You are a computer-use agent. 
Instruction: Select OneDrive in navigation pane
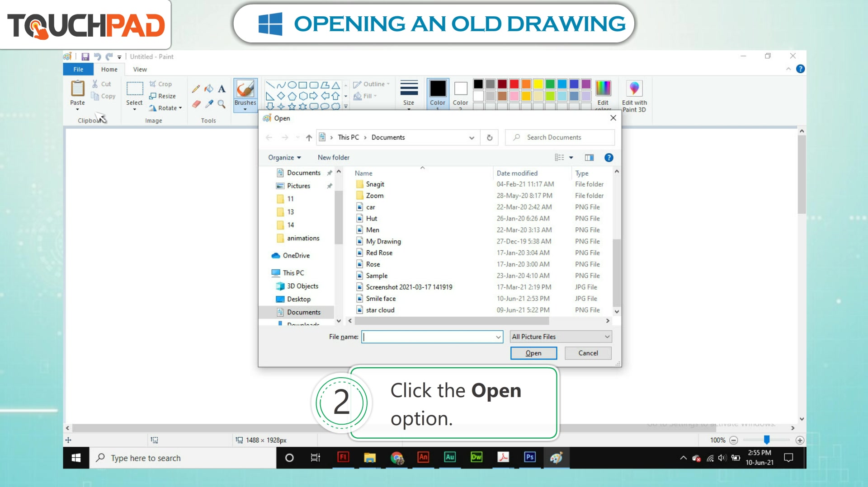[296, 255]
